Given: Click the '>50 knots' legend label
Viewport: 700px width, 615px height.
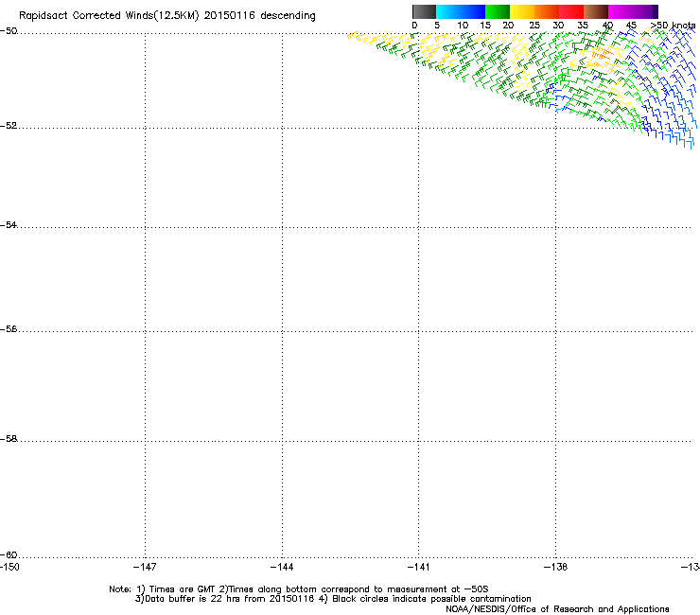Looking at the screenshot, I should tap(673, 26).
